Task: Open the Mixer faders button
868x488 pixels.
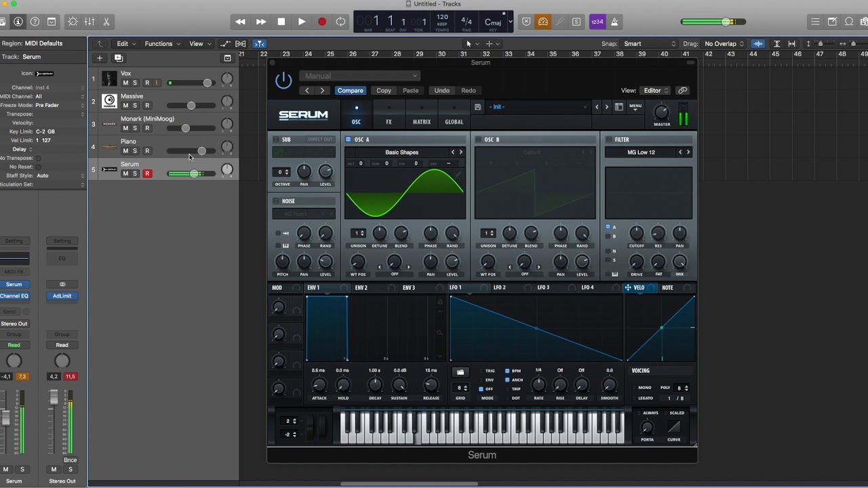Action: [90, 22]
